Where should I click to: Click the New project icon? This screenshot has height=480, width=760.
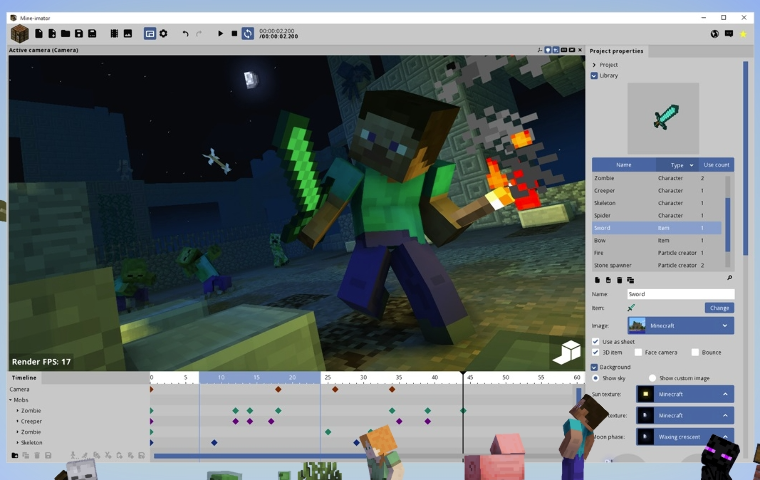pos(39,34)
